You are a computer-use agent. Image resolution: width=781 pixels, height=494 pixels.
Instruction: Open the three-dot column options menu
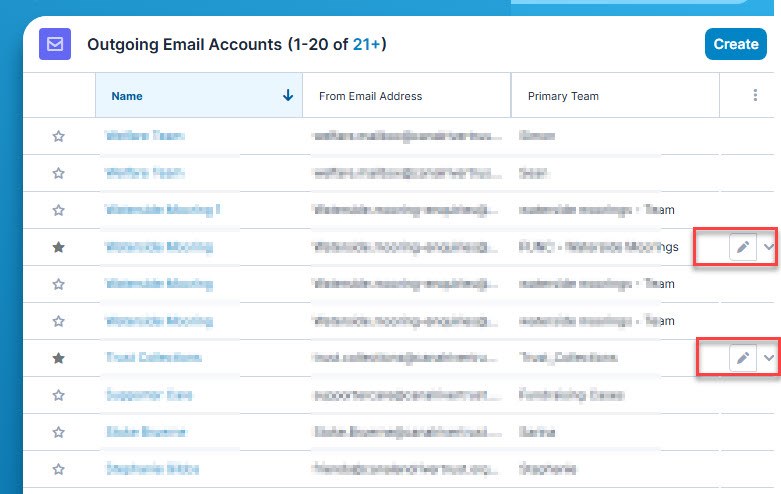click(755, 96)
